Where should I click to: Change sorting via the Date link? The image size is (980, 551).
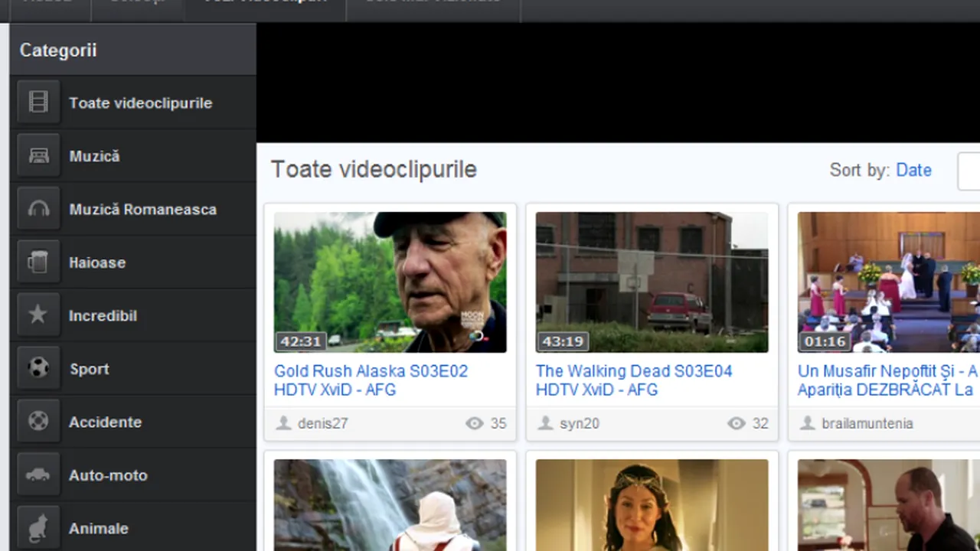coord(913,170)
